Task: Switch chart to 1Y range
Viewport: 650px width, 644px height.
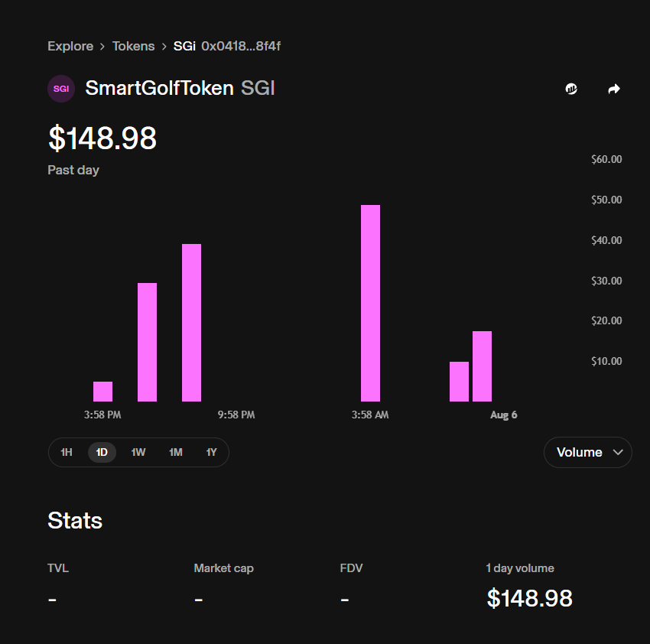Action: (211, 452)
